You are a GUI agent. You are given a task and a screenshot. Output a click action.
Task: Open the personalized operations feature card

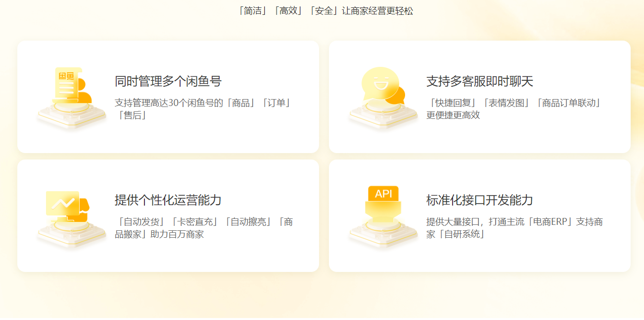coord(168,215)
